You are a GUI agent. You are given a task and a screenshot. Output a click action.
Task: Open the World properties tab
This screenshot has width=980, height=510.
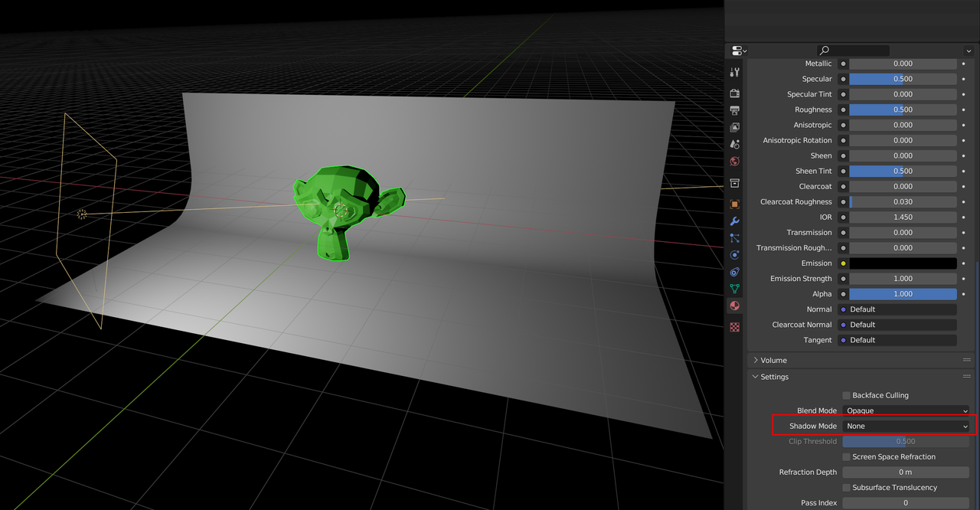click(735, 162)
